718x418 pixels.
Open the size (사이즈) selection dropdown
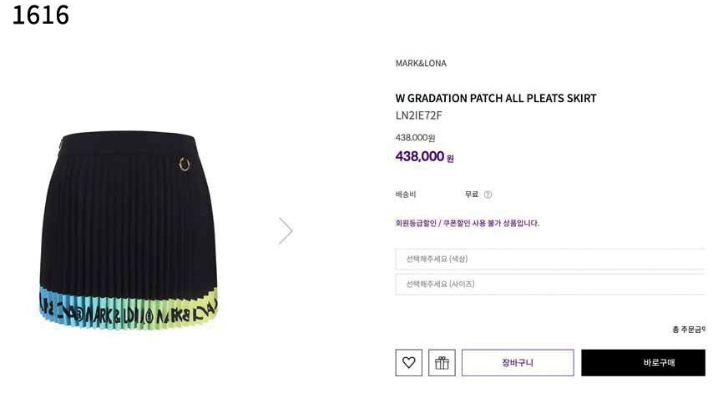(x=550, y=284)
